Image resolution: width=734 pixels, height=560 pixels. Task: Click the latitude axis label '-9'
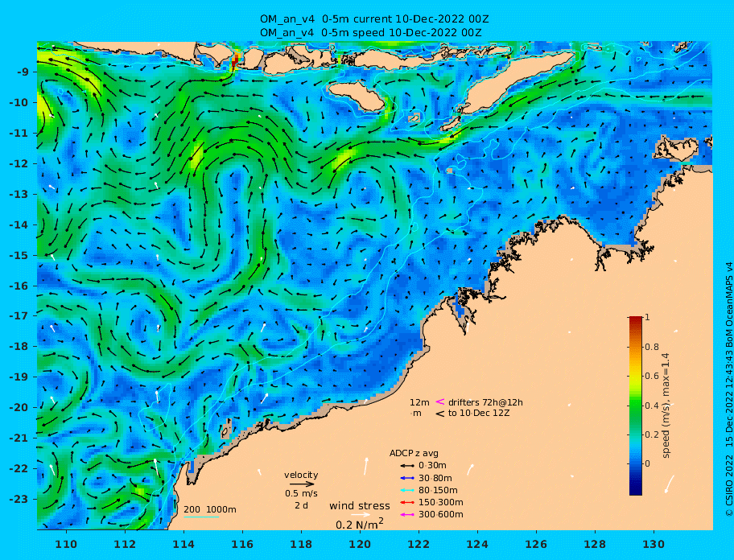tap(23, 72)
